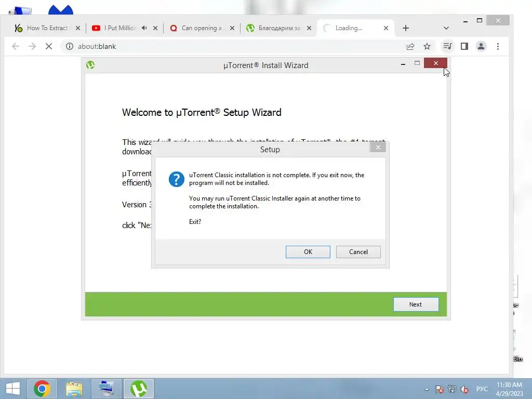
Task: Open the network tray icon
Action: point(452,389)
